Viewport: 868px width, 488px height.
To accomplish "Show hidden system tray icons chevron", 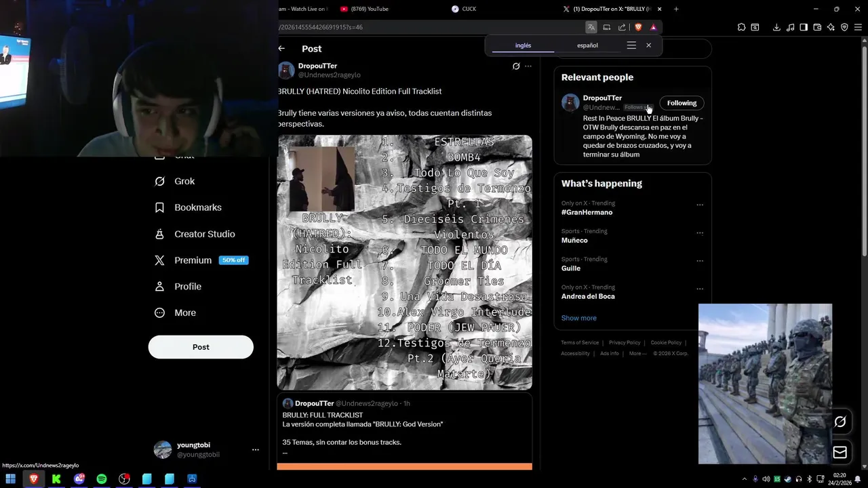I will tap(744, 479).
